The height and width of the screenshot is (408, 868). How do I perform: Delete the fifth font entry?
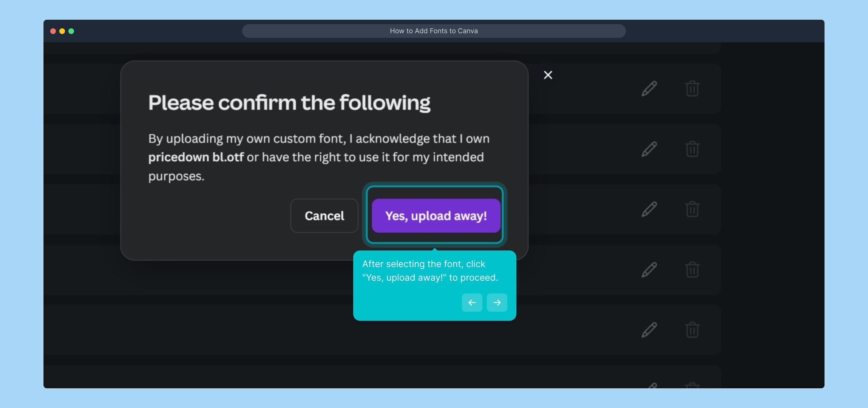click(692, 330)
